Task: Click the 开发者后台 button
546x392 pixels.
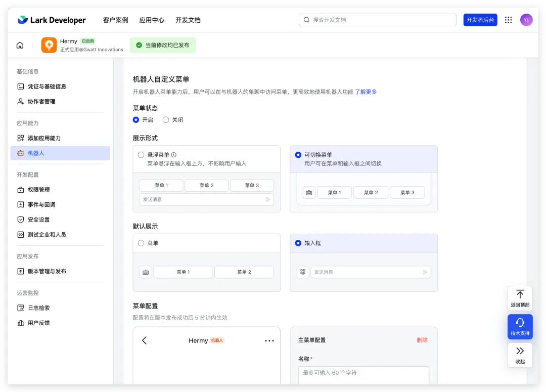Action: point(480,20)
